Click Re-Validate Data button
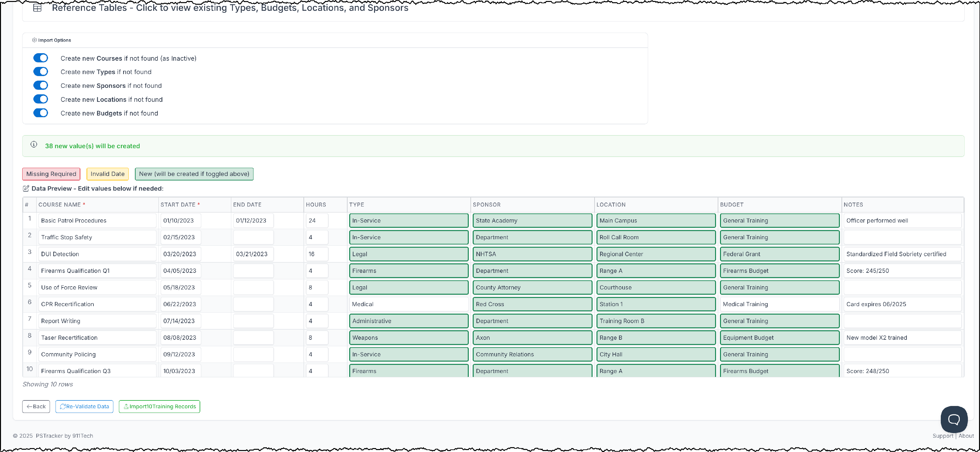This screenshot has height=452, width=980. 85,406
